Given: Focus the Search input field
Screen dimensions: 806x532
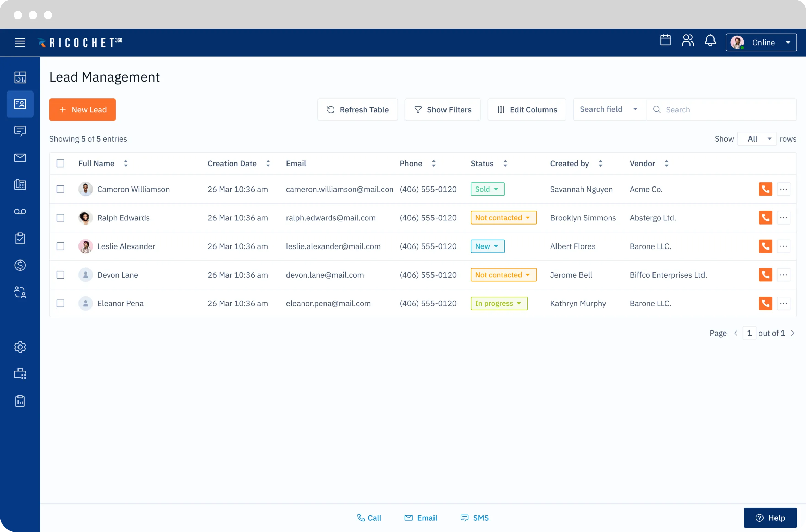Looking at the screenshot, I should (721, 110).
